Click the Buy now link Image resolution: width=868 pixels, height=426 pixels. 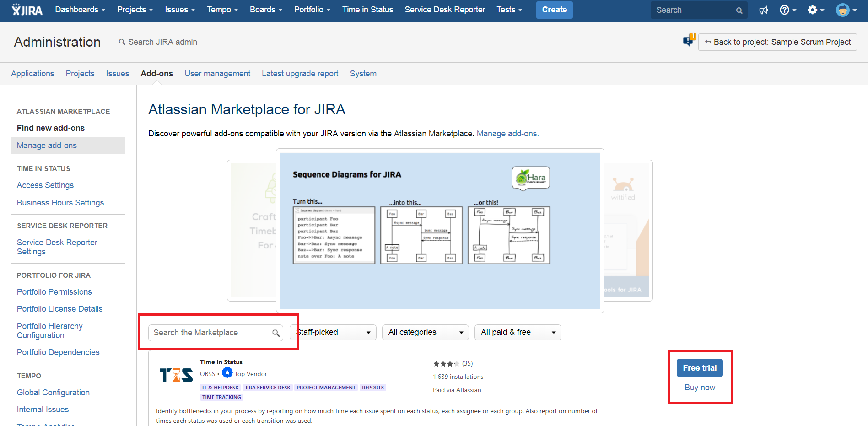pyautogui.click(x=699, y=388)
